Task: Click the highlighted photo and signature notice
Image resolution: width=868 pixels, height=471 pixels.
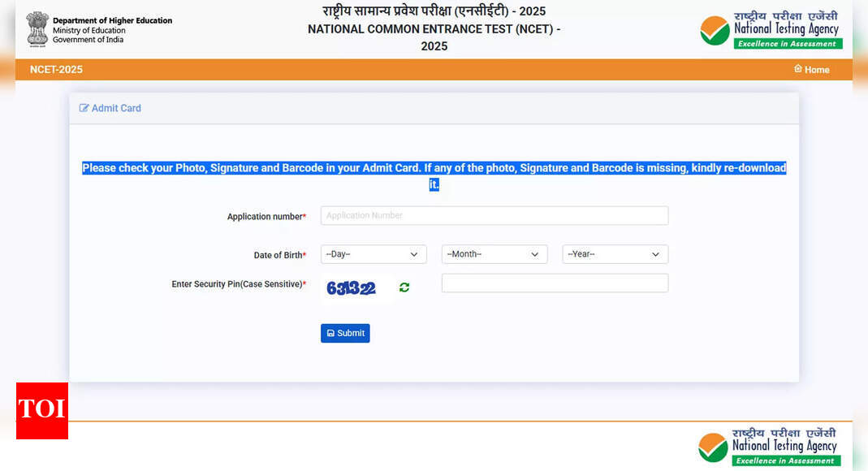Action: pos(434,176)
